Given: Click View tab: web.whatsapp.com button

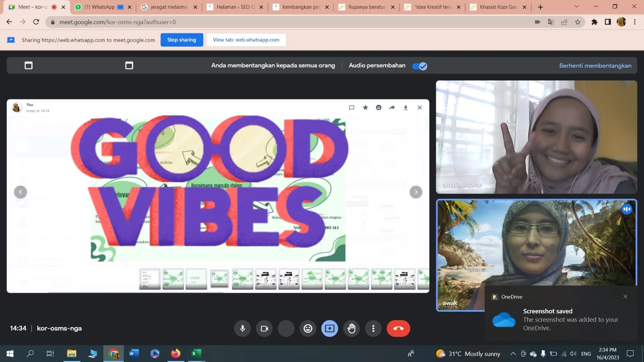Looking at the screenshot, I should [x=246, y=40].
